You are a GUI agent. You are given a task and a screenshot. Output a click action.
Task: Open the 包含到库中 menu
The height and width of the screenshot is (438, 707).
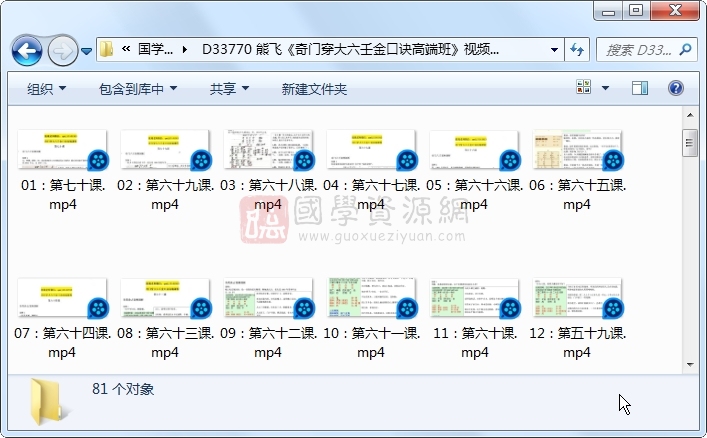138,88
